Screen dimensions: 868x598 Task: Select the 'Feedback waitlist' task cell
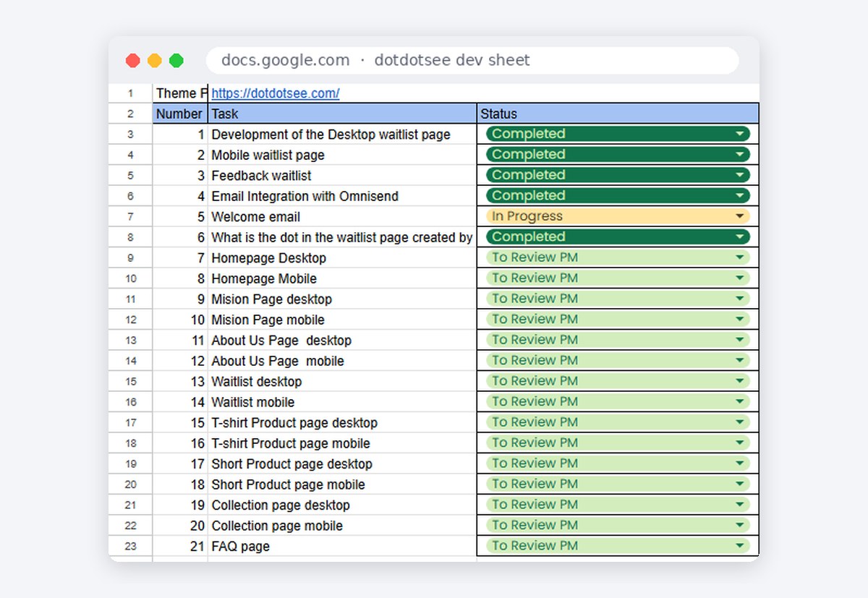point(342,176)
